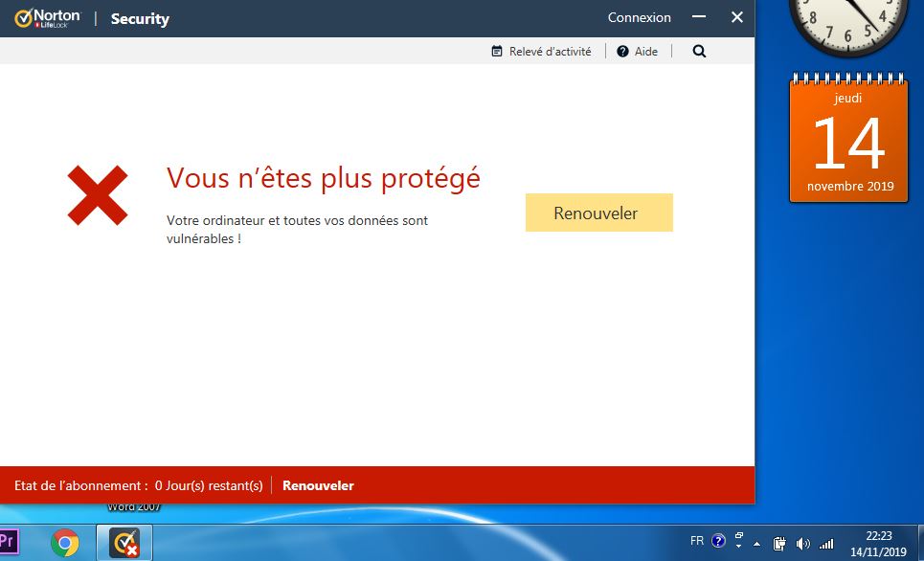This screenshot has width=924, height=561.
Task: Minimize the Norton Security window
Action: [x=699, y=17]
